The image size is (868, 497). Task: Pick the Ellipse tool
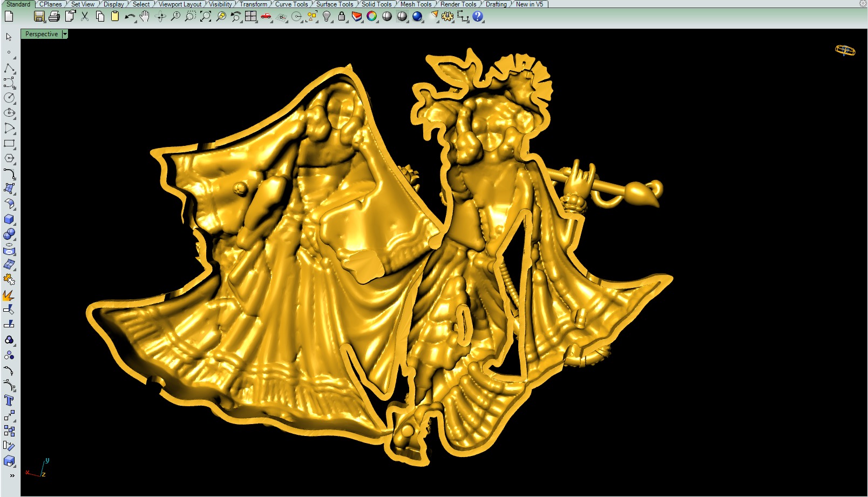9,113
